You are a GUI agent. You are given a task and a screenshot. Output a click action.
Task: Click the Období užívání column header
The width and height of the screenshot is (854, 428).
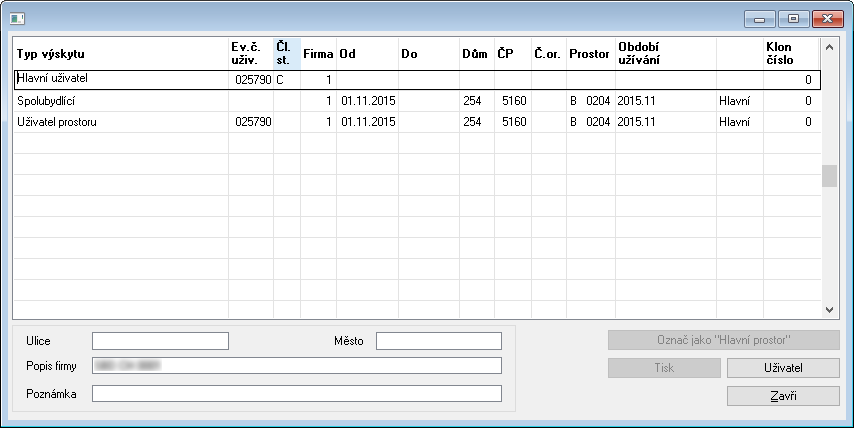(666, 53)
